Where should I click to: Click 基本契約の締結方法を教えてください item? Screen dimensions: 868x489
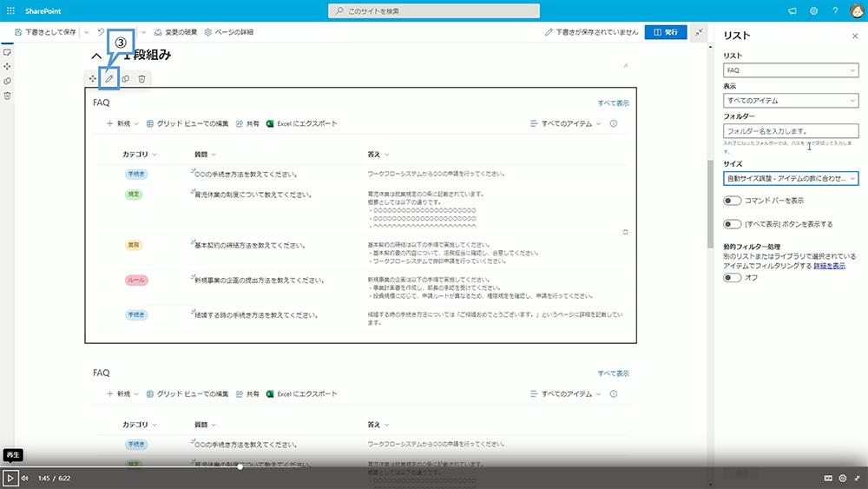point(250,245)
